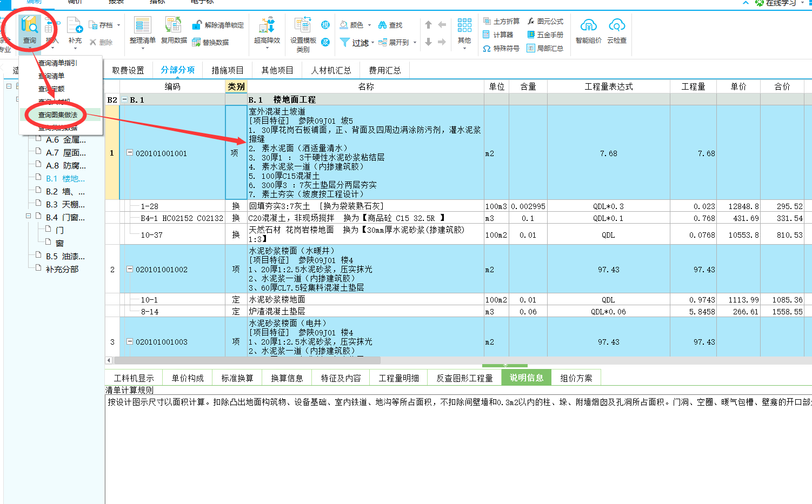Run 云检查 cloud check

coord(617,31)
